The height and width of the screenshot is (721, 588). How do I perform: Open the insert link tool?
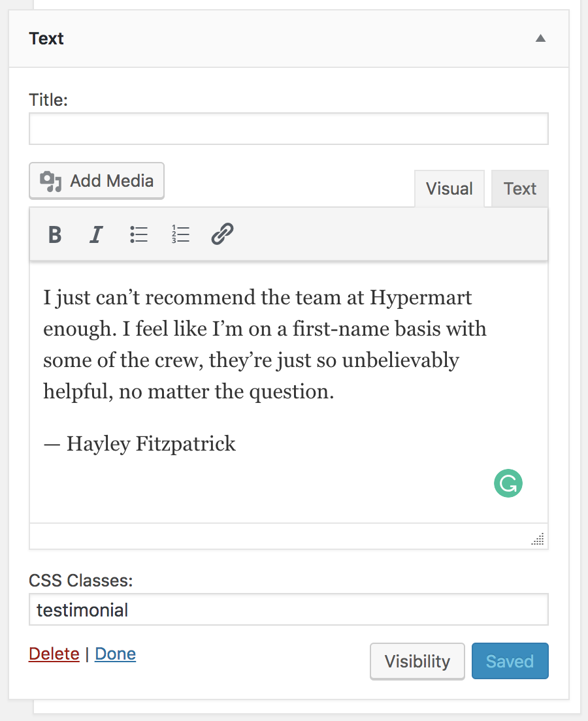(x=222, y=234)
